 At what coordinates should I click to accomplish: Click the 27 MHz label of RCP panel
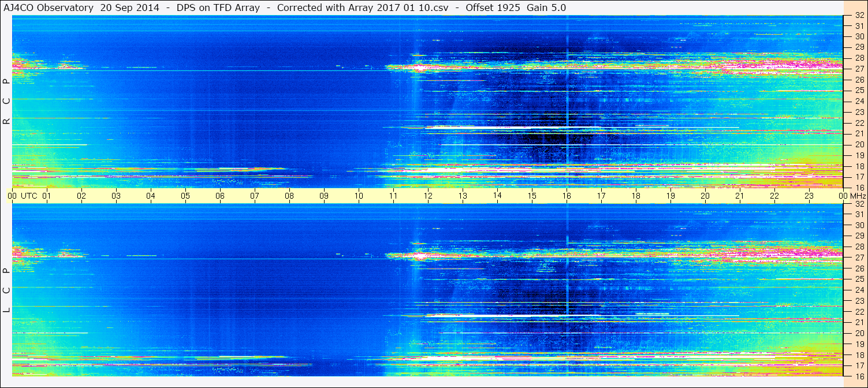(859, 69)
